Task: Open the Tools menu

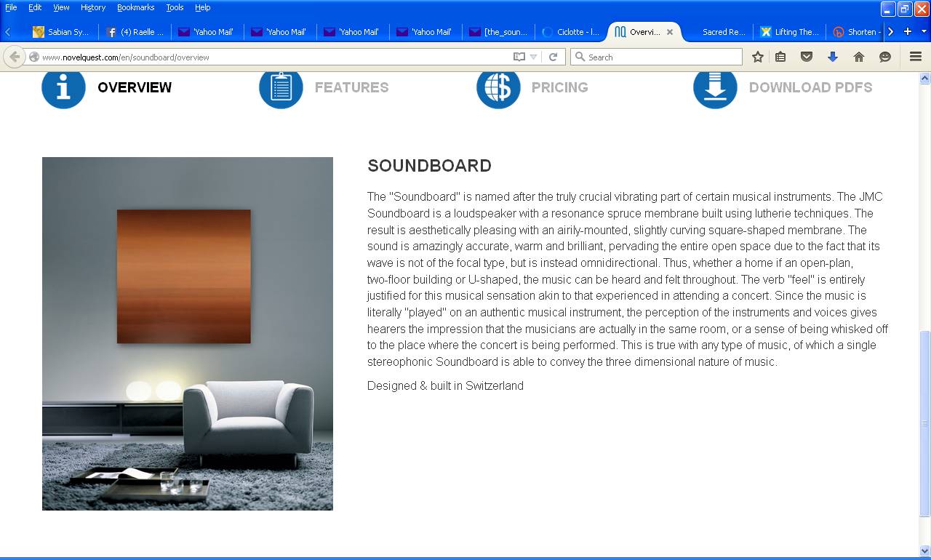Action: pos(175,7)
